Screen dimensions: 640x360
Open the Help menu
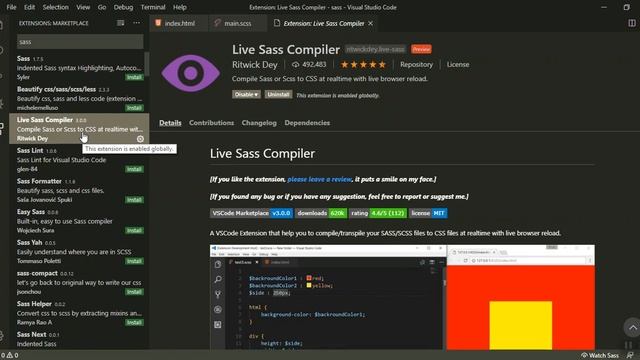click(180, 7)
